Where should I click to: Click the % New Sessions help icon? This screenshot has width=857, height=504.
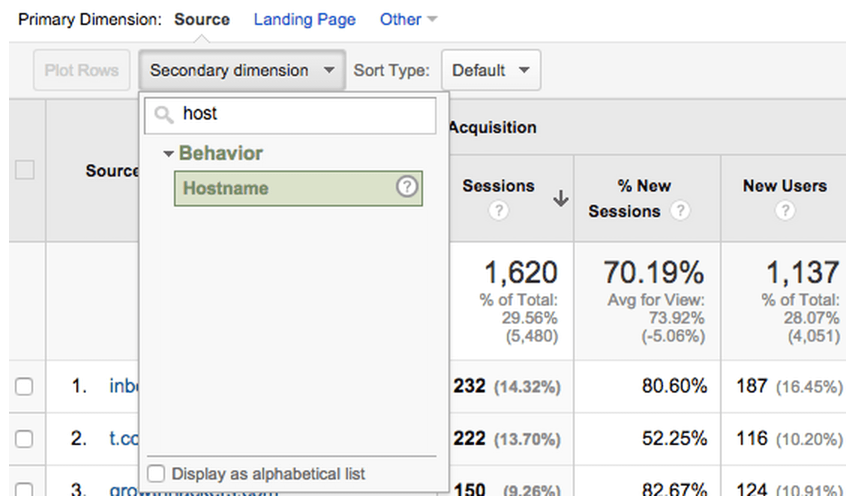point(680,211)
